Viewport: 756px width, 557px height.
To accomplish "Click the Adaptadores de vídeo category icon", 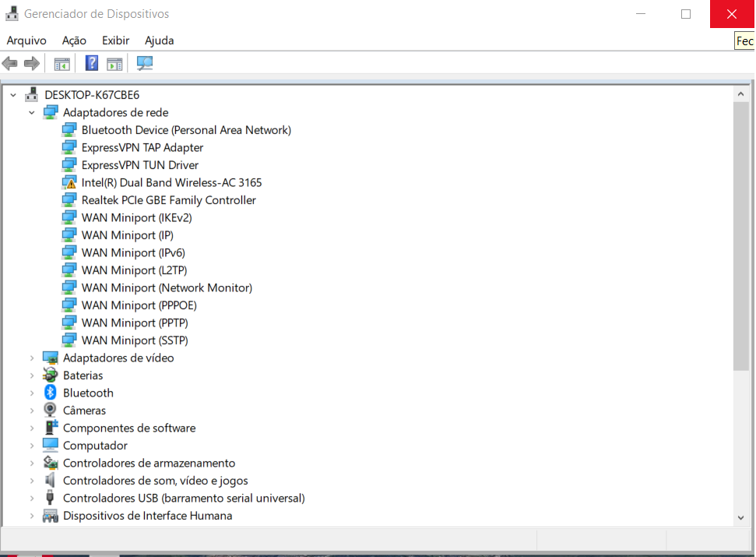I will (x=51, y=358).
